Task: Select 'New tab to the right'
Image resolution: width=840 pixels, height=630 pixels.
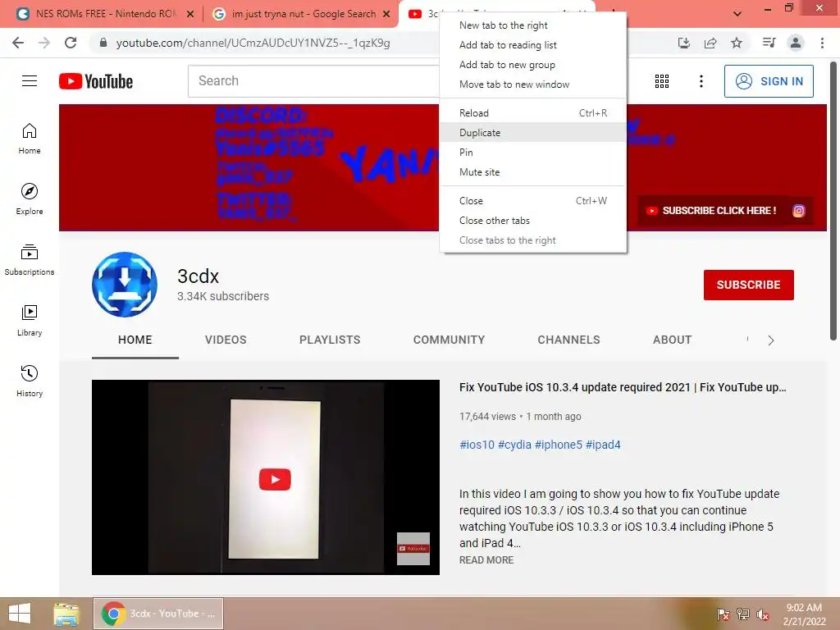Action: [x=533, y=25]
